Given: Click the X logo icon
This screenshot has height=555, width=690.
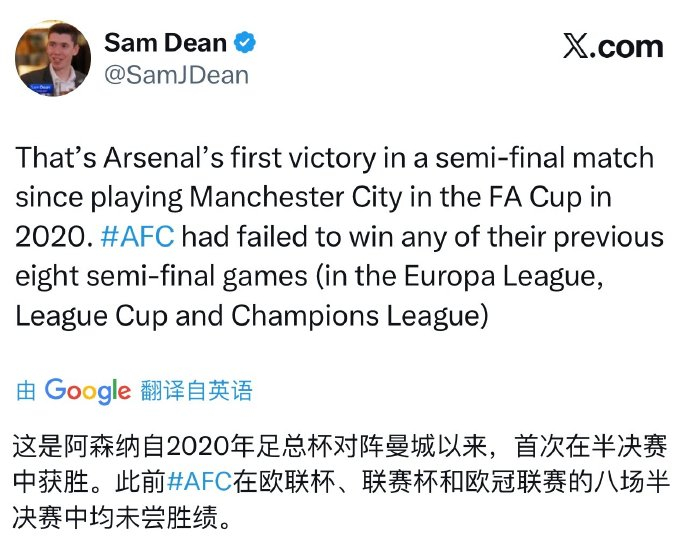Looking at the screenshot, I should 576,47.
